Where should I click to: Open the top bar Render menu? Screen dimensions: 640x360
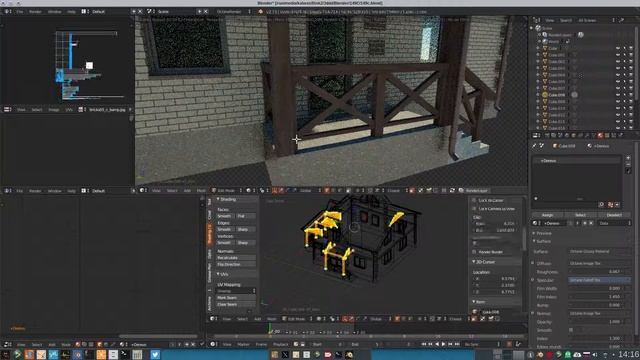pos(35,11)
